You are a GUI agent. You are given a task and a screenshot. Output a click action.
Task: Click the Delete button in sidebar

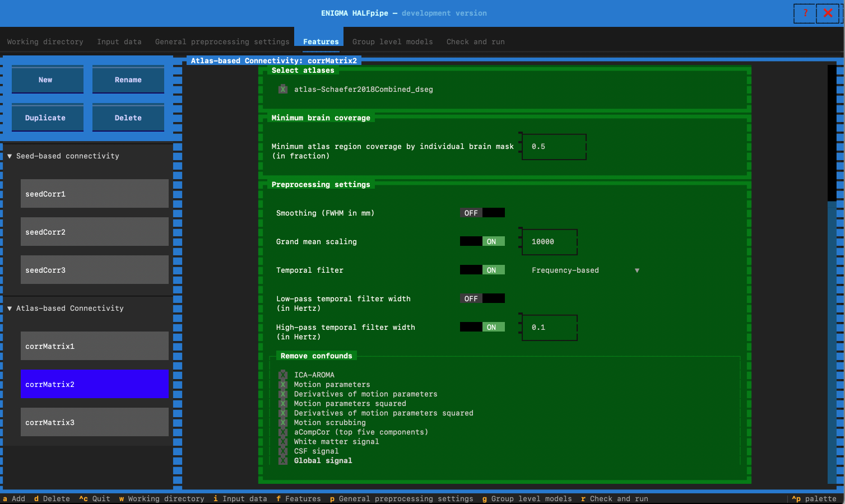pyautogui.click(x=128, y=118)
